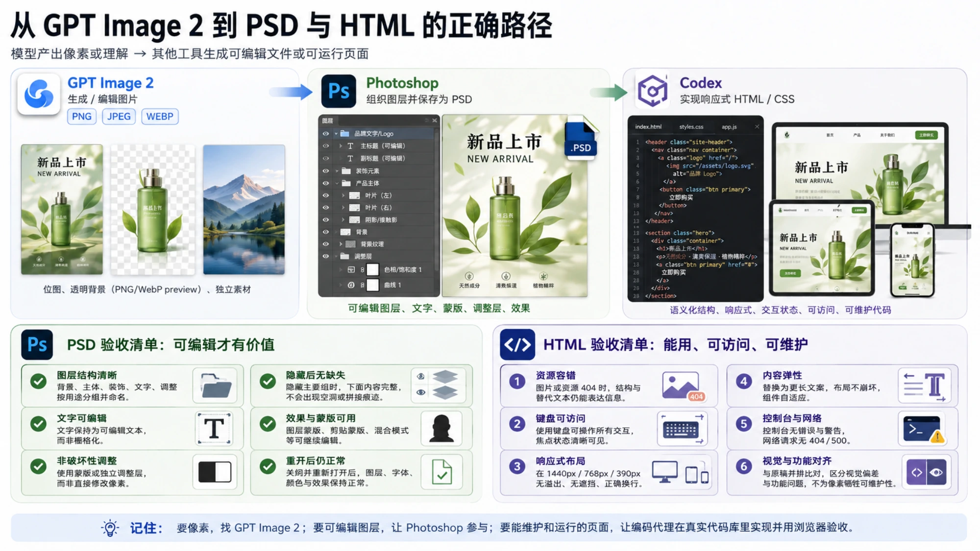Collapse the 品牌文字/Logo group arrow
Image resolution: width=980 pixels, height=551 pixels.
click(336, 134)
